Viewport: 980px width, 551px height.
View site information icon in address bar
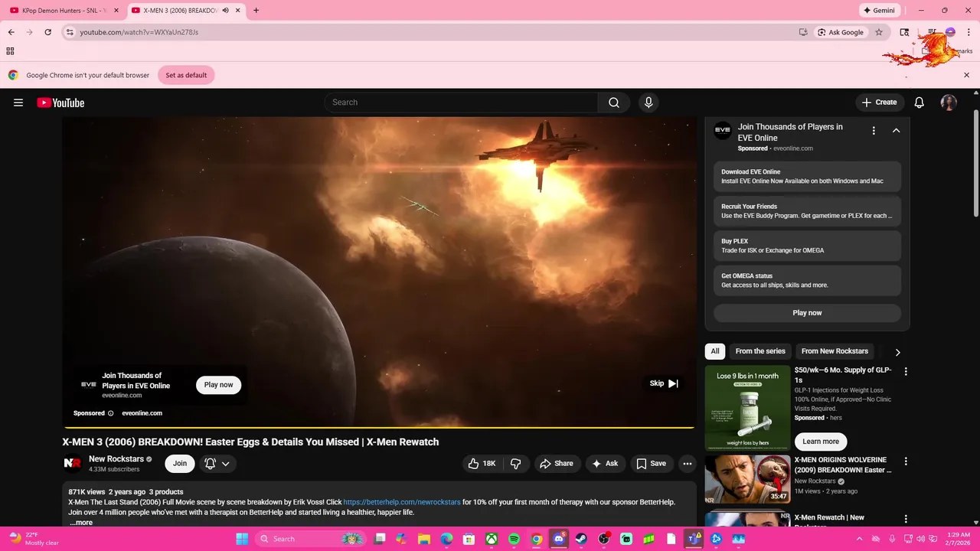(70, 32)
